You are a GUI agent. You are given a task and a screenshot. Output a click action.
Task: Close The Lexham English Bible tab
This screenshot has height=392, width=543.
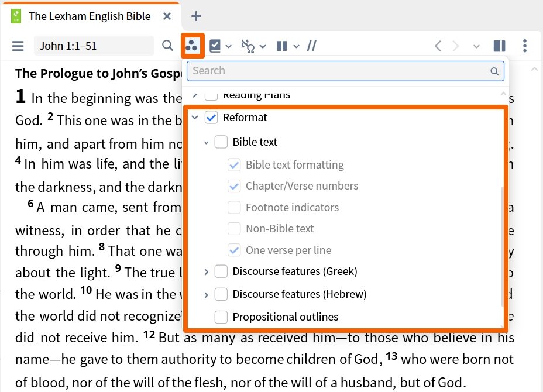click(x=167, y=16)
